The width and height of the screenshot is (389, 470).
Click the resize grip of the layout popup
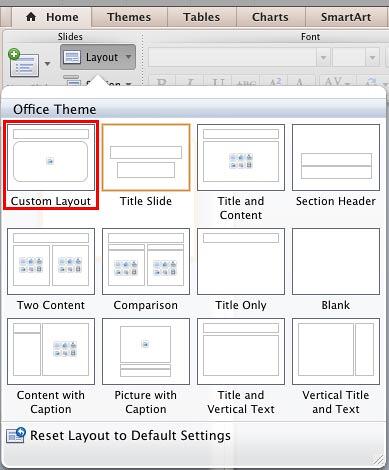tap(378, 460)
